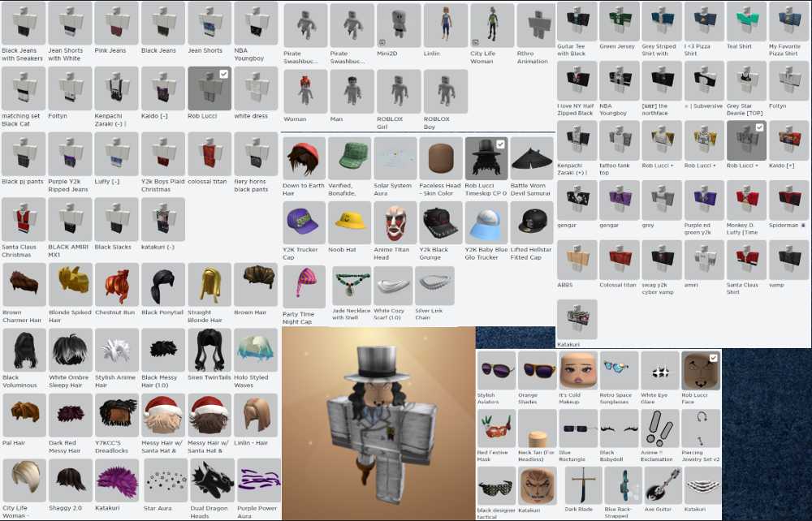Select the Stylish Aviators glasses
812x521 pixels.
(x=496, y=370)
